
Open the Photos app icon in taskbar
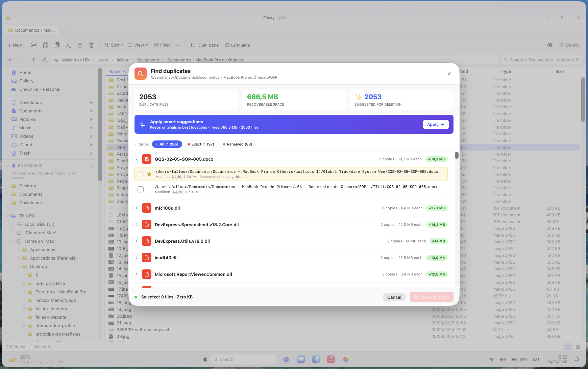[345, 359]
